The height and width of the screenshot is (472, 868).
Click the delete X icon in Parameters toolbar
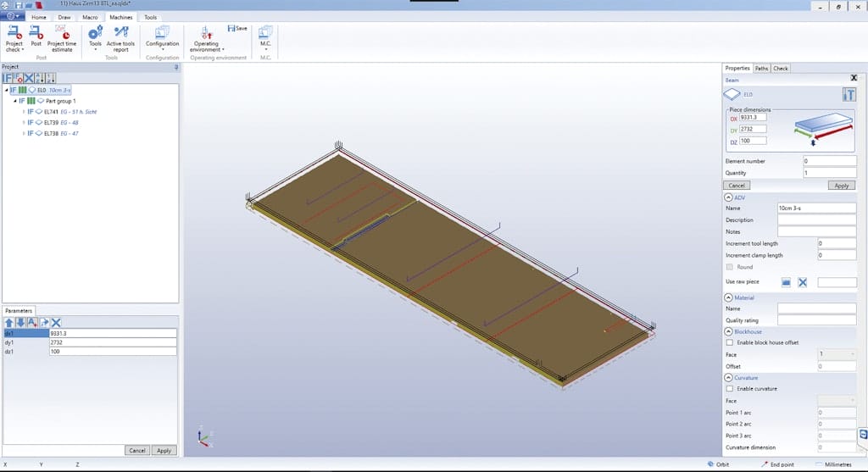tap(56, 323)
